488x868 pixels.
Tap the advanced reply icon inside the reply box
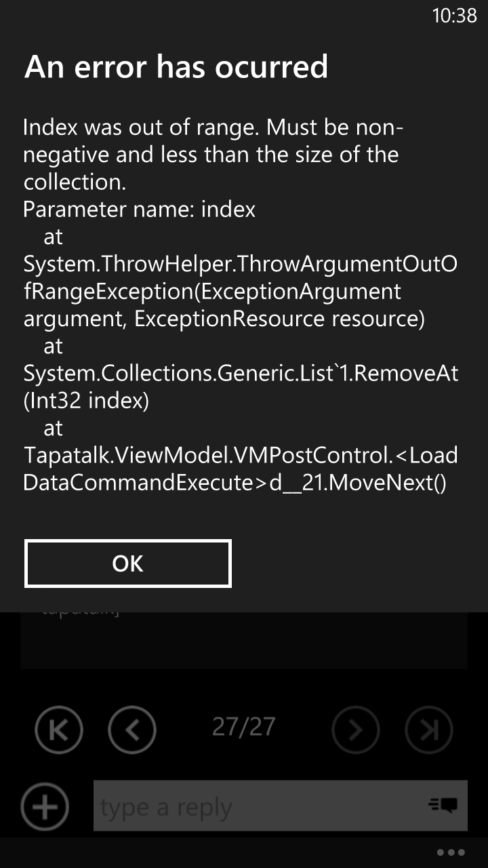coord(443,805)
